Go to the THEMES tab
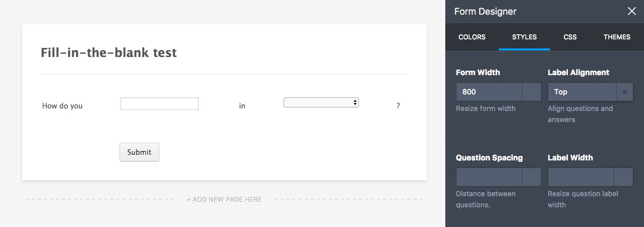 tap(617, 37)
